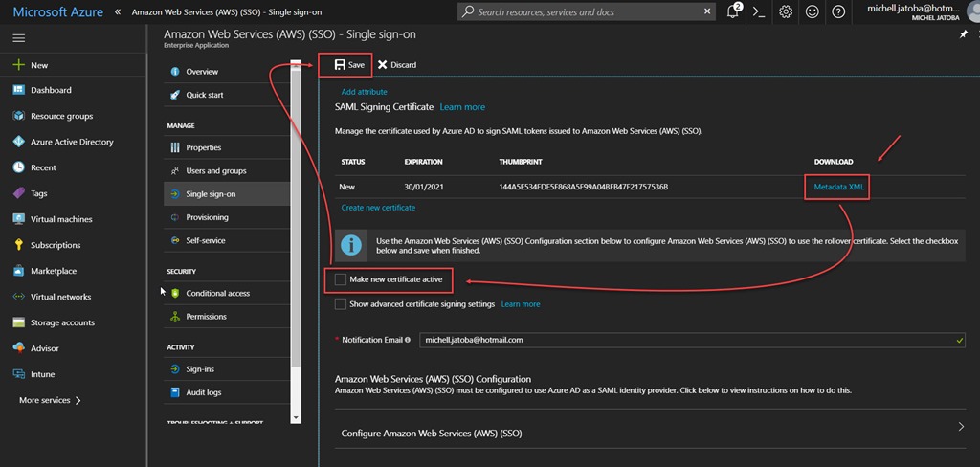Viewport: 980px width, 467px height.
Task: Open the michell.jatoba account menu
Action: pos(912,11)
